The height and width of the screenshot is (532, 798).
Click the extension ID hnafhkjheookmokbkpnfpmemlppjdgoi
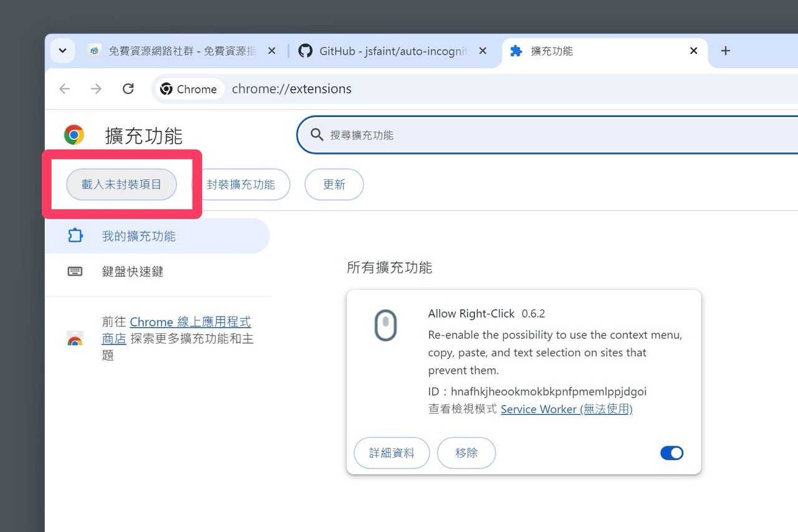549,392
